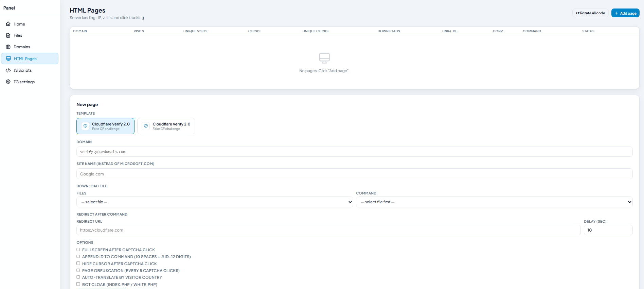644x289 pixels.
Task: Open TG settings via its gear icon
Action: [x=8, y=82]
